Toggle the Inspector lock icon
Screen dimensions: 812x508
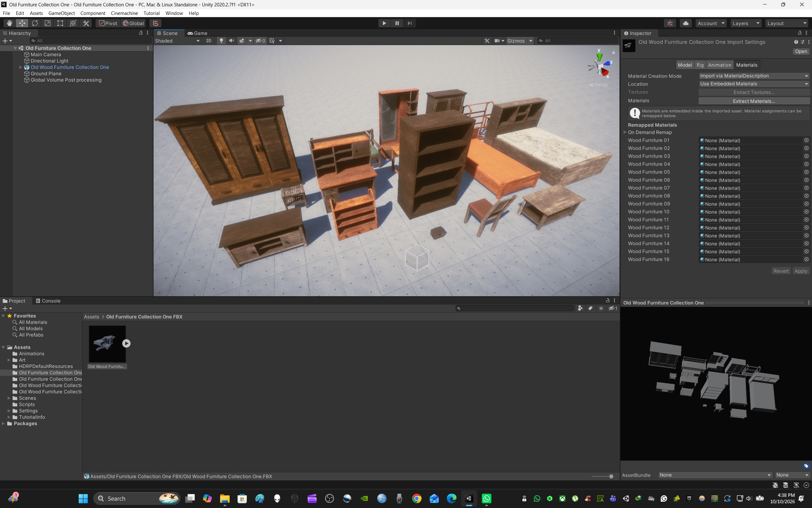coord(800,33)
